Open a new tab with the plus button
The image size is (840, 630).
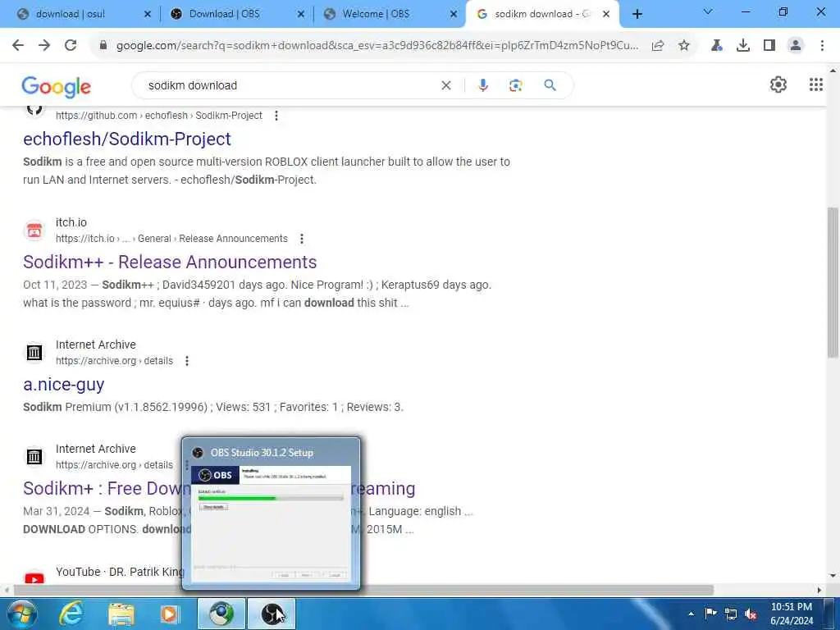pos(637,14)
